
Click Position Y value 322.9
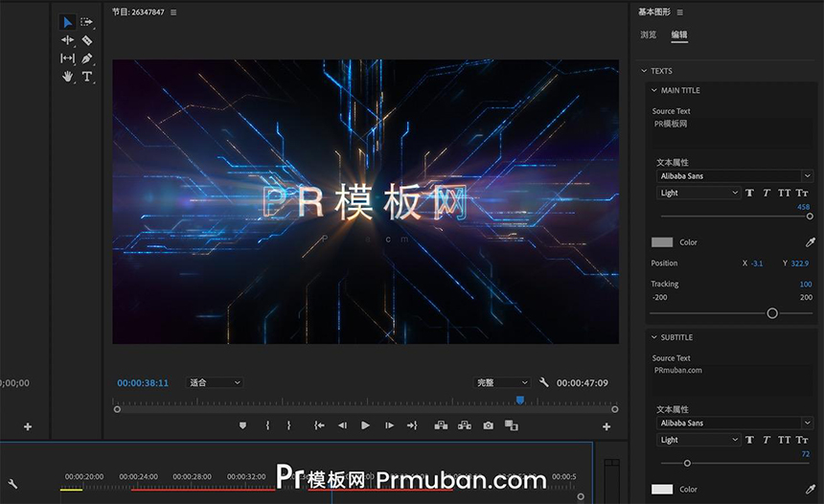point(800,263)
